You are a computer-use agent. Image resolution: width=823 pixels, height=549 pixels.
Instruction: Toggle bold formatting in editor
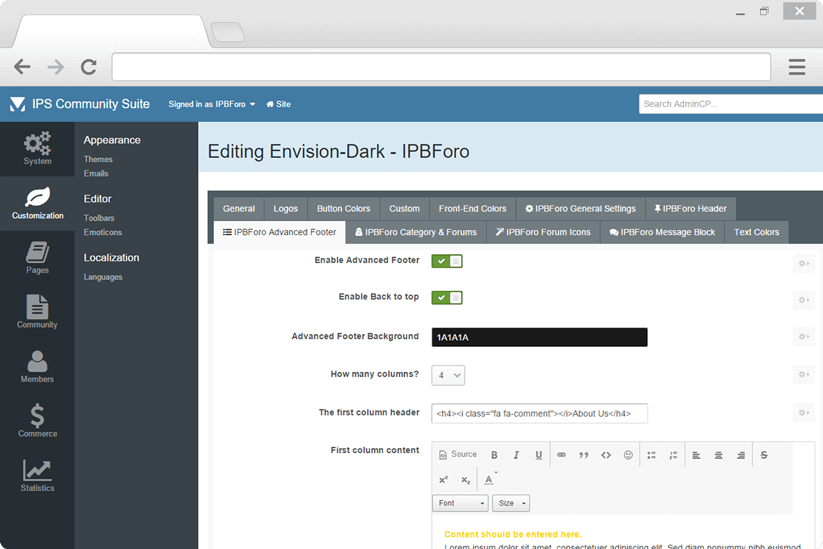(494, 455)
